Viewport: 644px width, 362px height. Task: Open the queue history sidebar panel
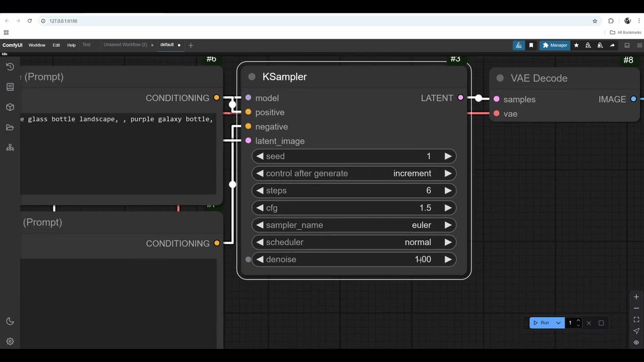point(10,67)
